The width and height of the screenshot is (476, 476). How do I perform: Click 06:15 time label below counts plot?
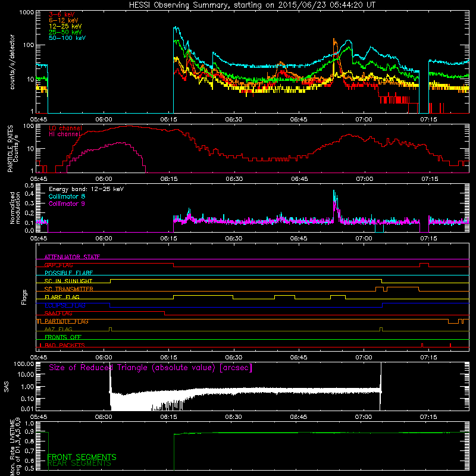pyautogui.click(x=169, y=120)
